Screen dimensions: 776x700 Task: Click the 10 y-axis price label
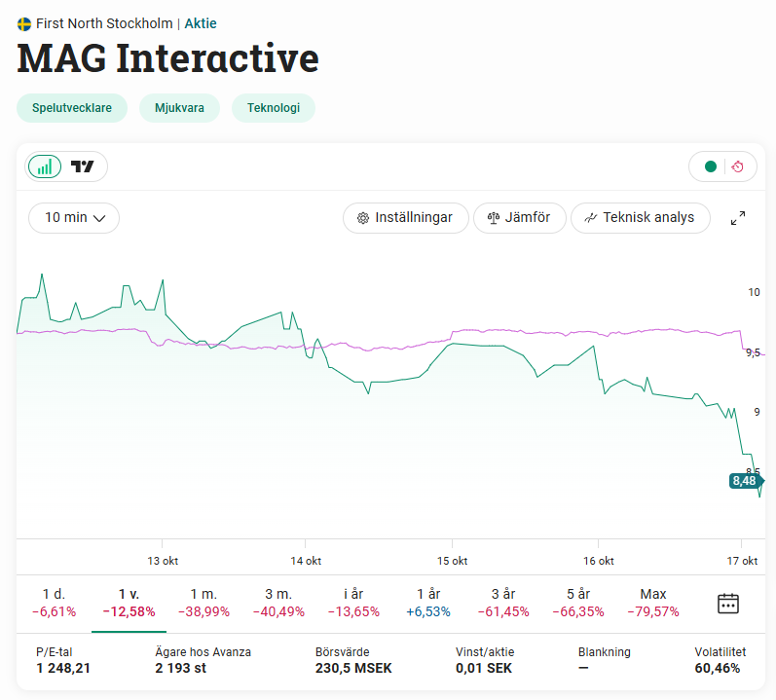pyautogui.click(x=754, y=292)
